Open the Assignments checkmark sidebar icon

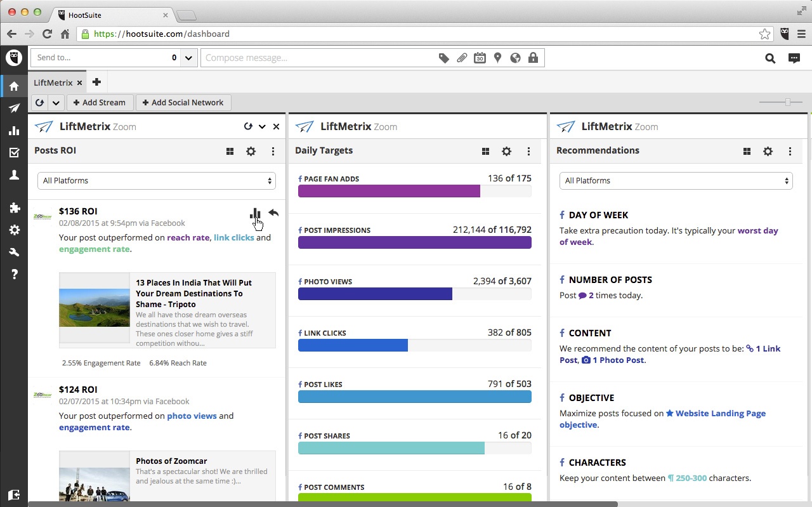pos(14,153)
